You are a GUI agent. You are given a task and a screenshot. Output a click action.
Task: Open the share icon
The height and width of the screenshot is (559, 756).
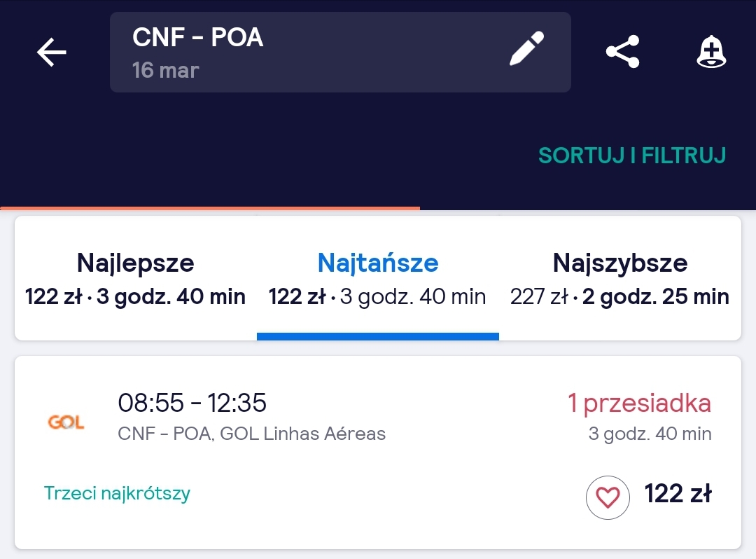622,52
